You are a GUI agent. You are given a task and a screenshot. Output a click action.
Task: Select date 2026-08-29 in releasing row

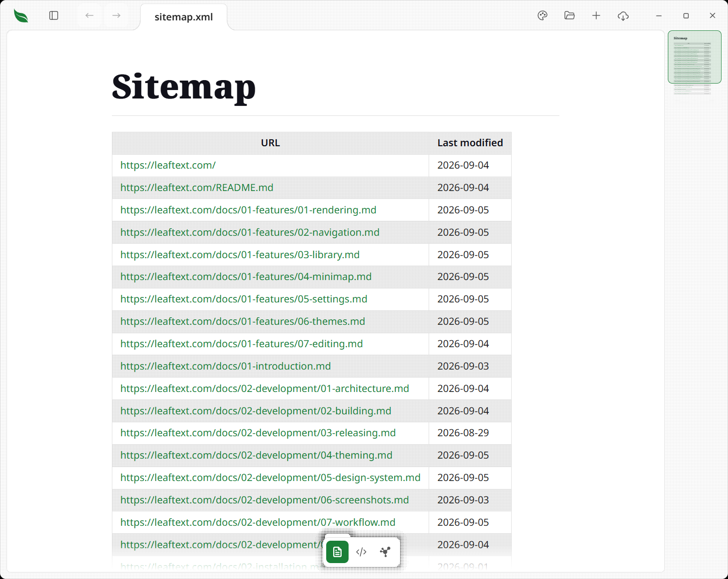coord(463,433)
